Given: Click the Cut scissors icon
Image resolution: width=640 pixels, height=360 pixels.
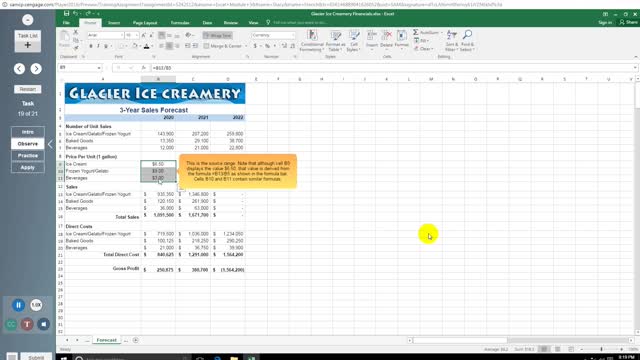Looking at the screenshot, I should pos(76,32).
